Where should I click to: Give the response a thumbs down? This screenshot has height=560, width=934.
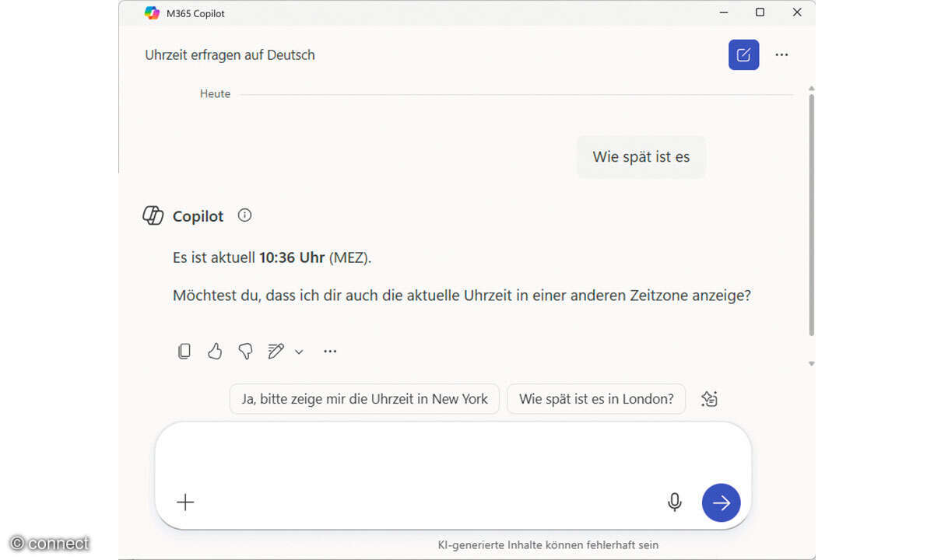click(x=245, y=351)
